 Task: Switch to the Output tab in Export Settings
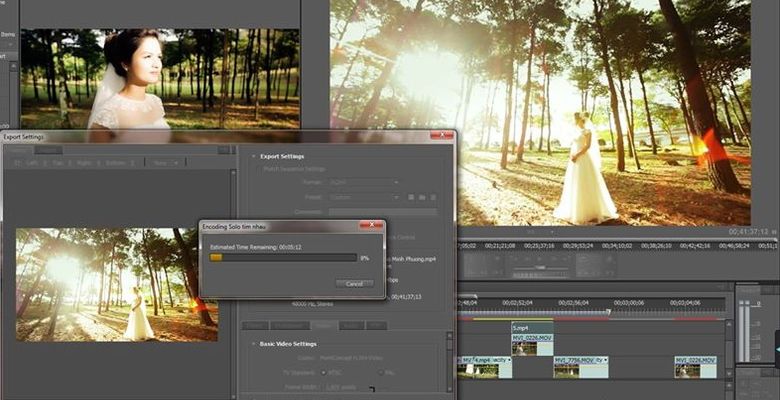[48, 149]
